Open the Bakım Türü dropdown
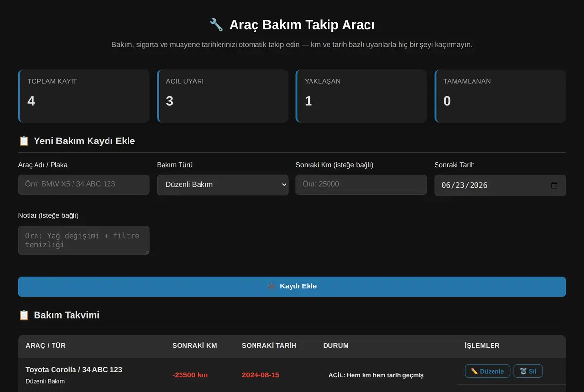Image resolution: width=584 pixels, height=392 pixels. tap(222, 185)
